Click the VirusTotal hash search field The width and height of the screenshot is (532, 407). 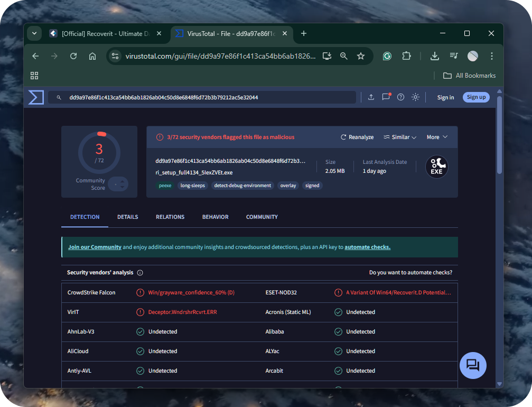tap(202, 97)
